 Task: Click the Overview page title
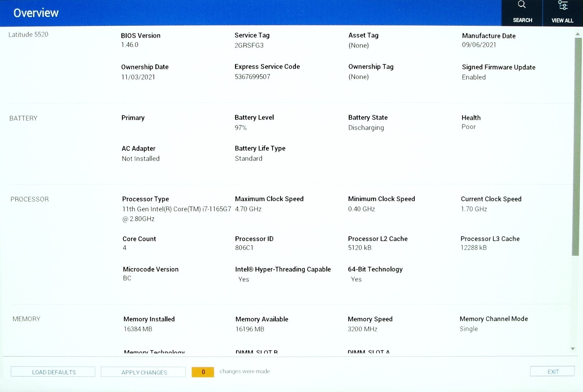[x=36, y=13]
